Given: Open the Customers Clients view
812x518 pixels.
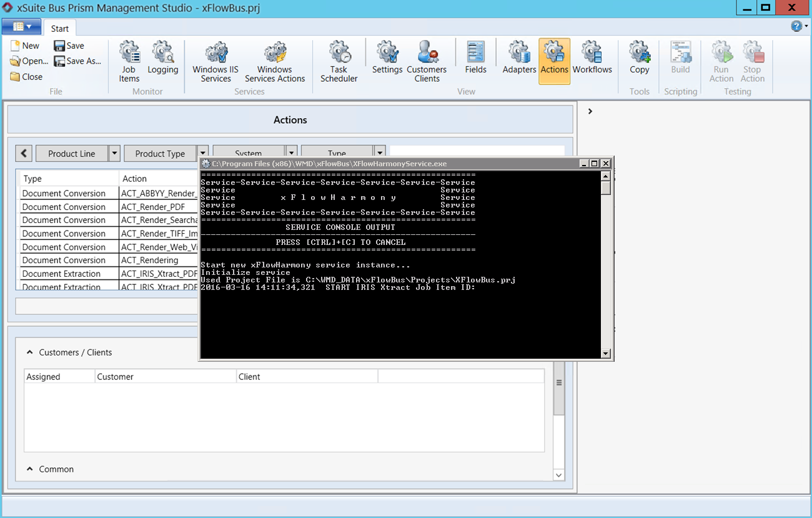Looking at the screenshot, I should [x=427, y=61].
